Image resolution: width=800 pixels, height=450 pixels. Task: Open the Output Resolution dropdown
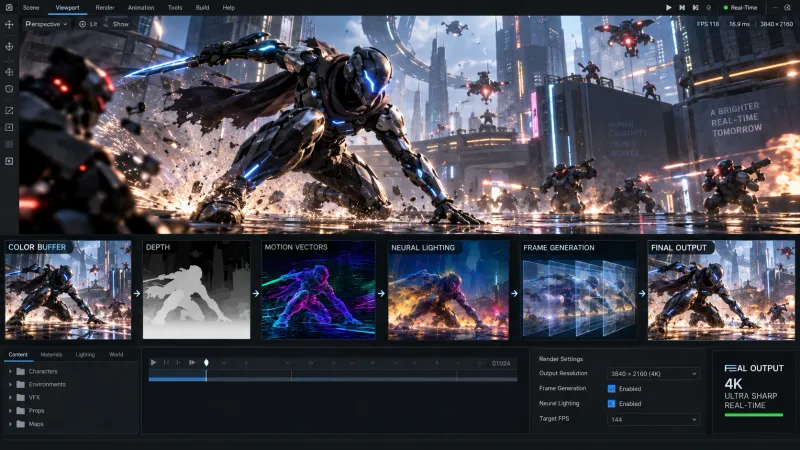tap(653, 374)
